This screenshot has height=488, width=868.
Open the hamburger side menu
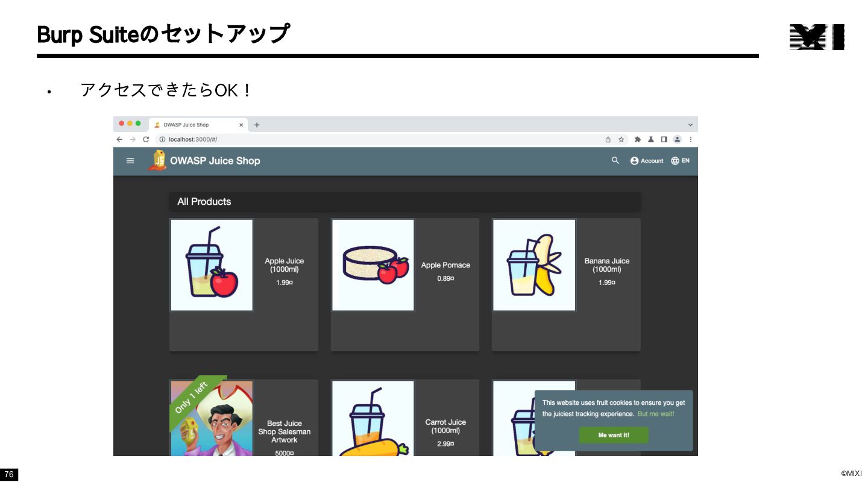pos(130,161)
